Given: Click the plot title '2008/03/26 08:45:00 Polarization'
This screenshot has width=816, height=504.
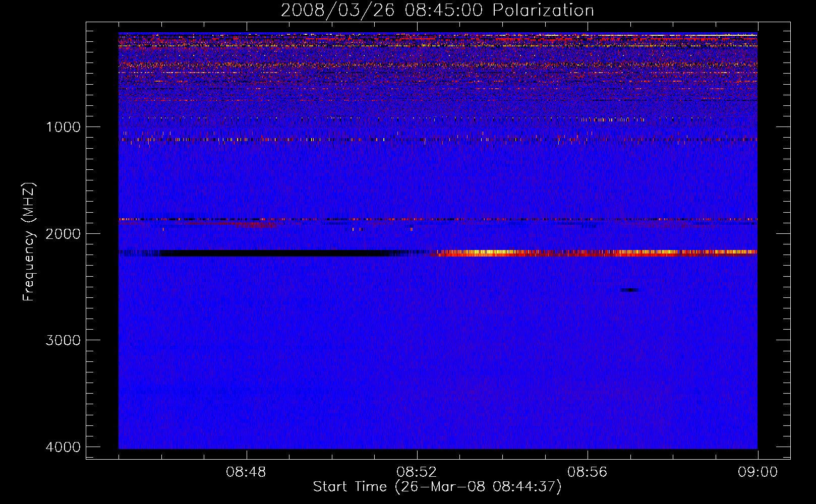Looking at the screenshot, I should pyautogui.click(x=437, y=10).
